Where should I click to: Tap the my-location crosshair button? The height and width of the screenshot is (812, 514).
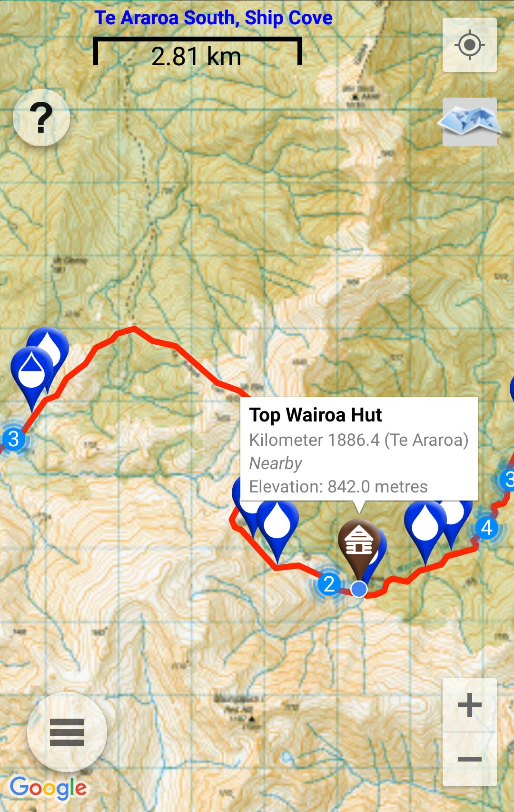point(469,45)
